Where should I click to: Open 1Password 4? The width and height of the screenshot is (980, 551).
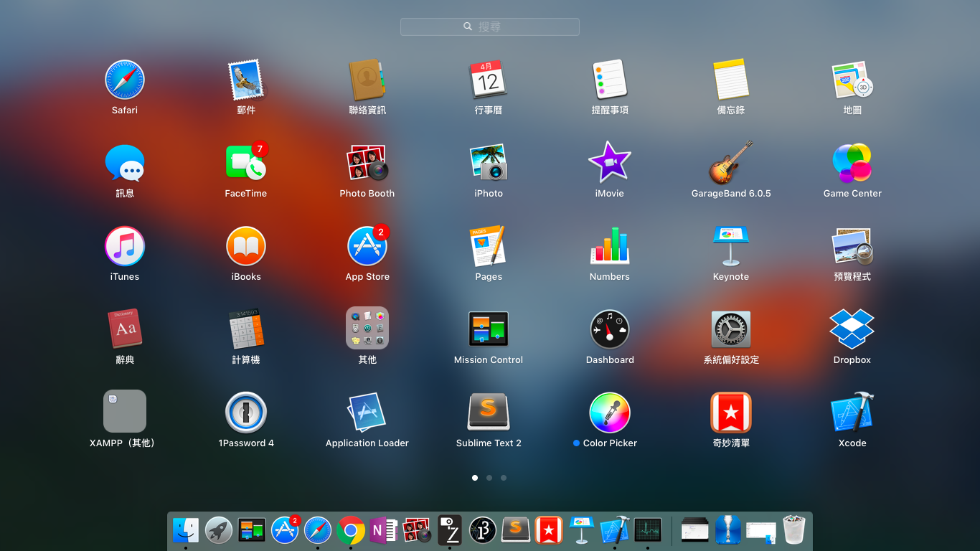click(246, 413)
